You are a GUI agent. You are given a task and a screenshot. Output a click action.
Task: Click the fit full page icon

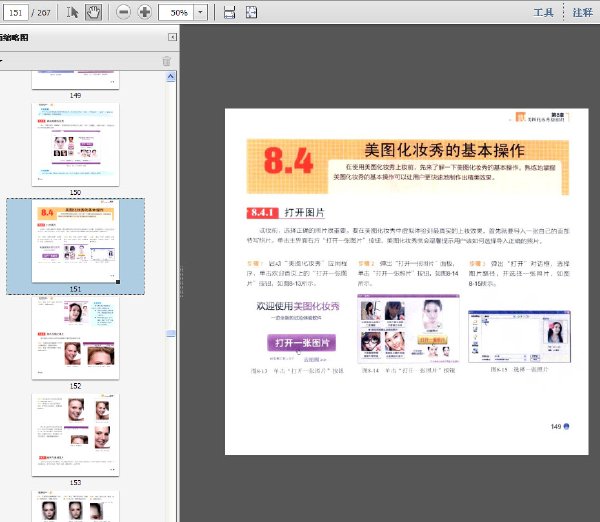(251, 12)
